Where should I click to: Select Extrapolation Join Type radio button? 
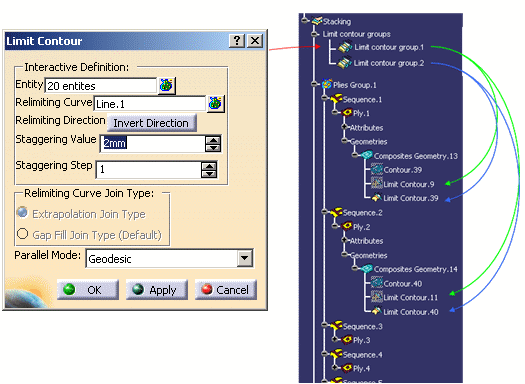coord(22,213)
